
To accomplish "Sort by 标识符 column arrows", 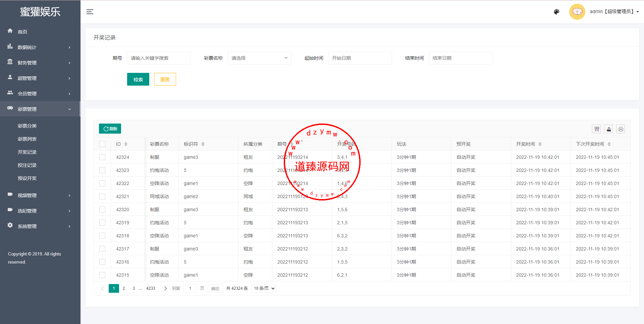I will point(203,144).
